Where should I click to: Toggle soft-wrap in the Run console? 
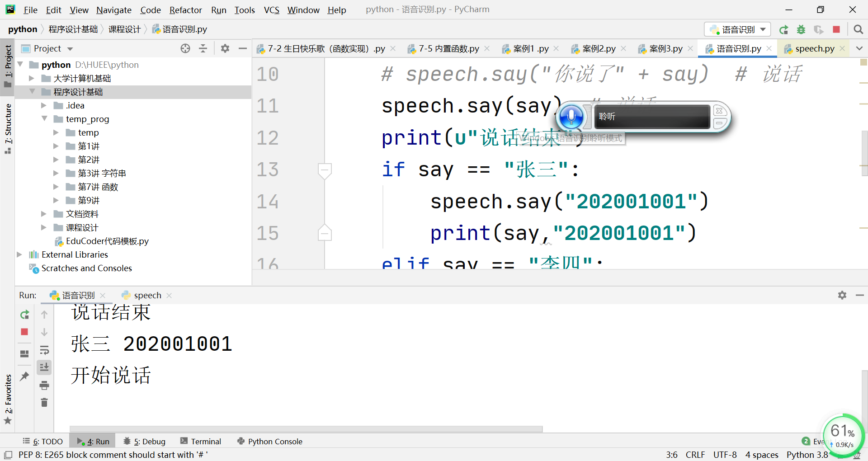tap(44, 349)
